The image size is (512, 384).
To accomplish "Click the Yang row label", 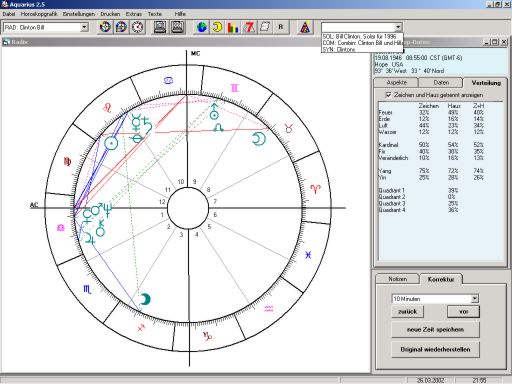I will tap(384, 171).
